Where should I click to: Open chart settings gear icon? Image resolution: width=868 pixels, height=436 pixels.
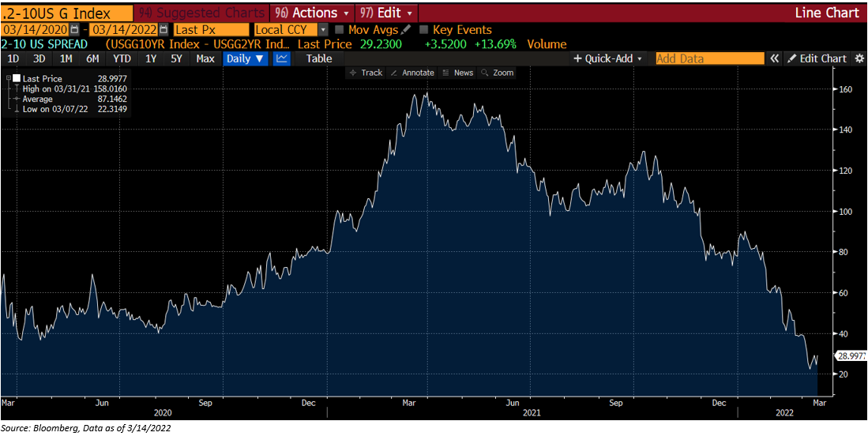click(859, 58)
